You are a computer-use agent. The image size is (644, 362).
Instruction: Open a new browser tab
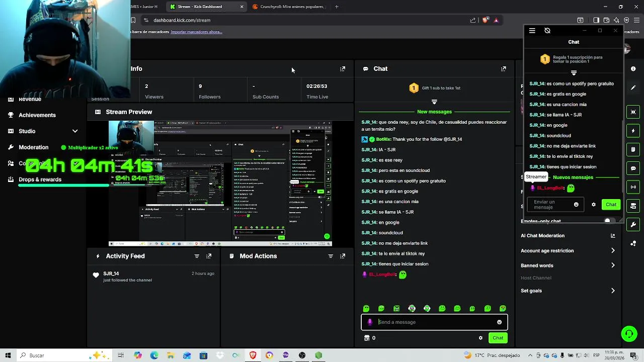[x=337, y=7]
